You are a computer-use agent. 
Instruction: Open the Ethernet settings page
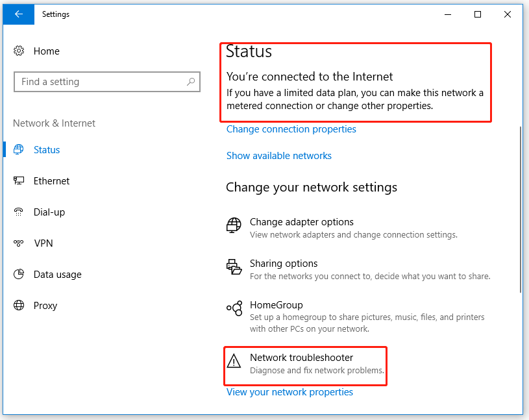(51, 181)
